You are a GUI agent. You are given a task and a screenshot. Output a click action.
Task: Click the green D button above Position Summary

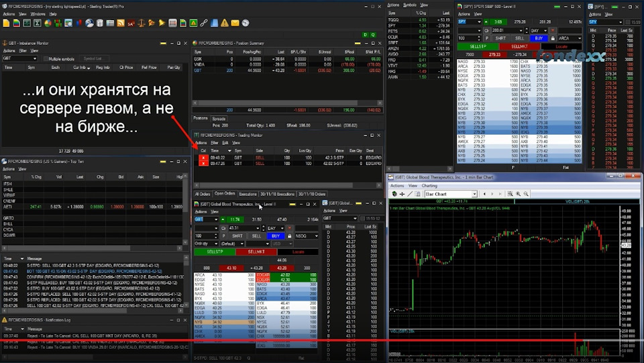pos(365,35)
